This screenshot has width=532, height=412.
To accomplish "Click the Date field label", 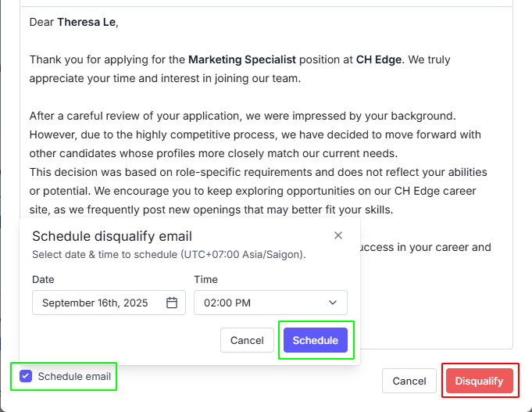I will click(x=43, y=279).
